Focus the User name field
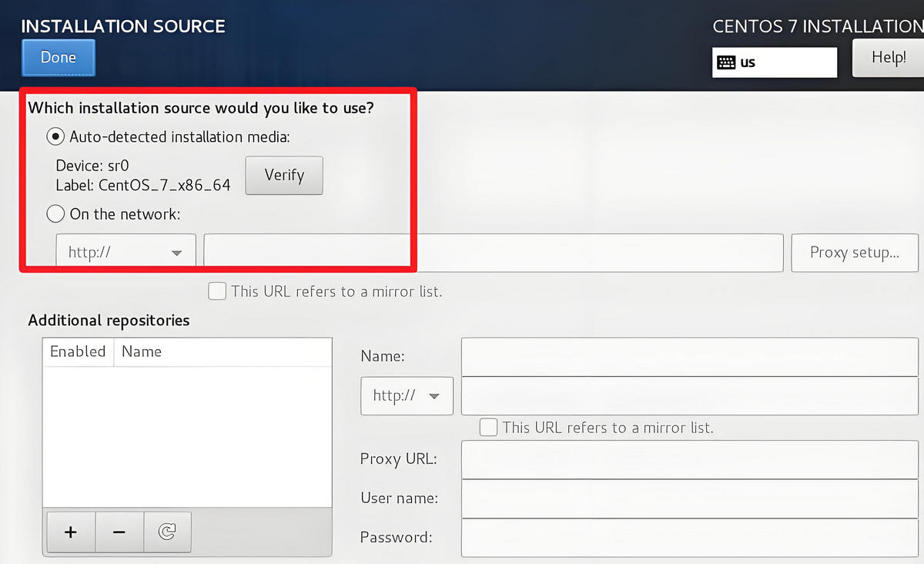924x564 pixels. pos(690,499)
